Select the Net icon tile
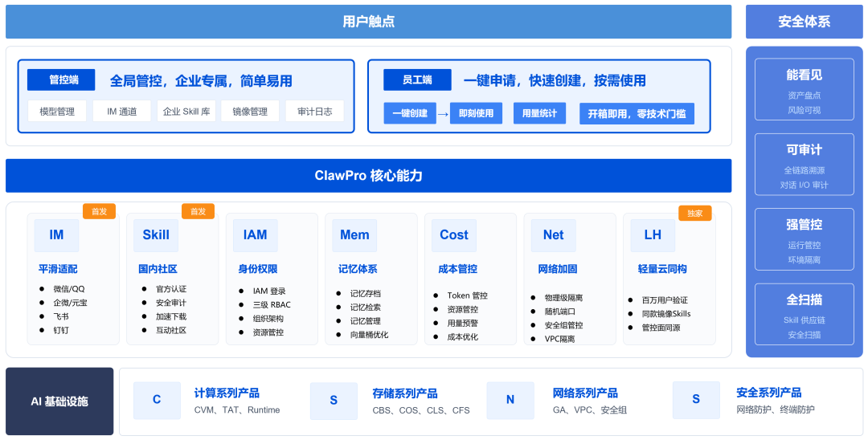The image size is (868, 440). (554, 235)
